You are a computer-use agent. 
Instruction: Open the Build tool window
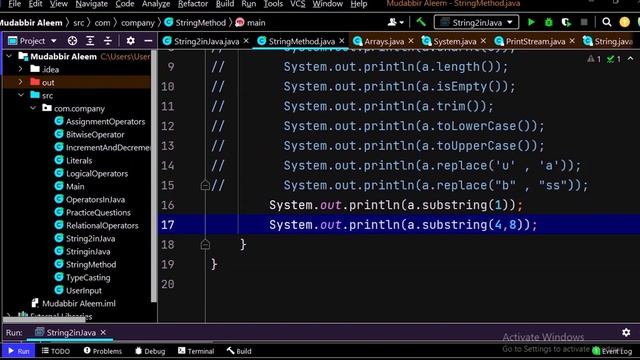pyautogui.click(x=239, y=351)
